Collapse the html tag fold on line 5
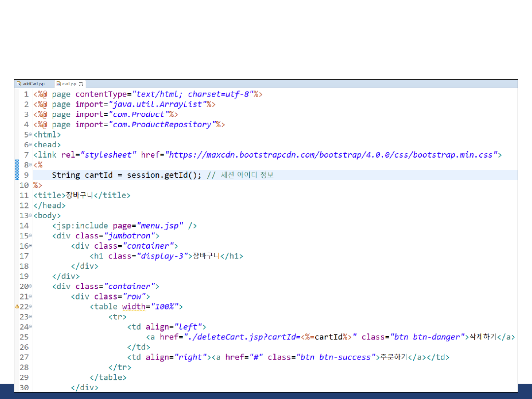This screenshot has height=399, width=532. tap(31, 134)
